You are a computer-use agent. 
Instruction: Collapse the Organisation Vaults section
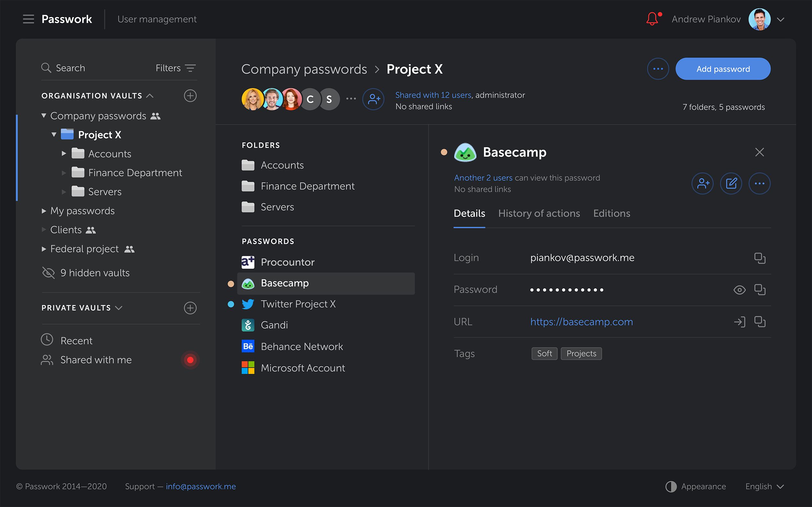(150, 96)
